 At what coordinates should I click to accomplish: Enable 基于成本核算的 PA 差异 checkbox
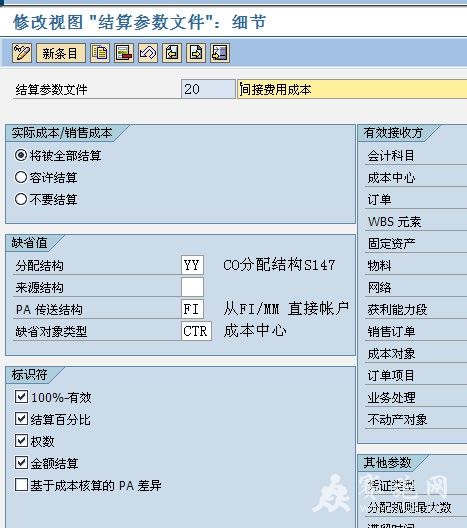point(21,485)
